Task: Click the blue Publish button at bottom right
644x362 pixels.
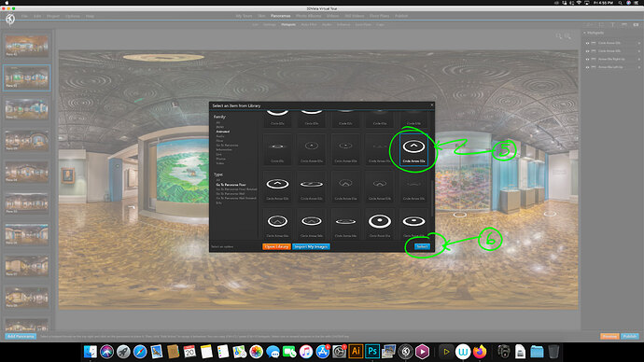Action: (x=630, y=336)
